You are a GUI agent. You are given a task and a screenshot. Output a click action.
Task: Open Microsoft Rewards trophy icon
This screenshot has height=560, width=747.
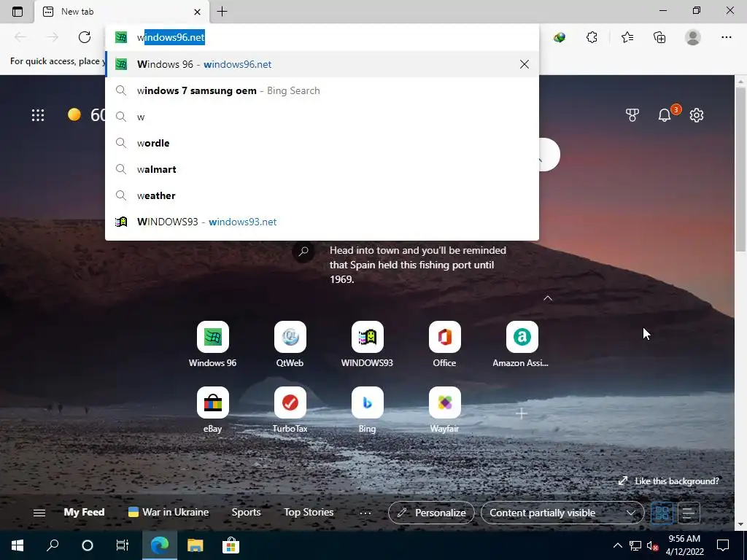point(632,115)
